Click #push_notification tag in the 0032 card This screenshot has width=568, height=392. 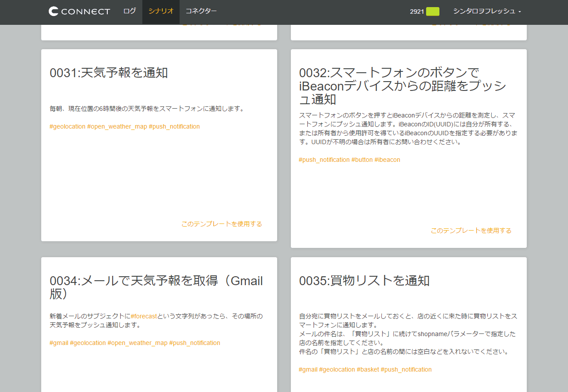pyautogui.click(x=324, y=160)
